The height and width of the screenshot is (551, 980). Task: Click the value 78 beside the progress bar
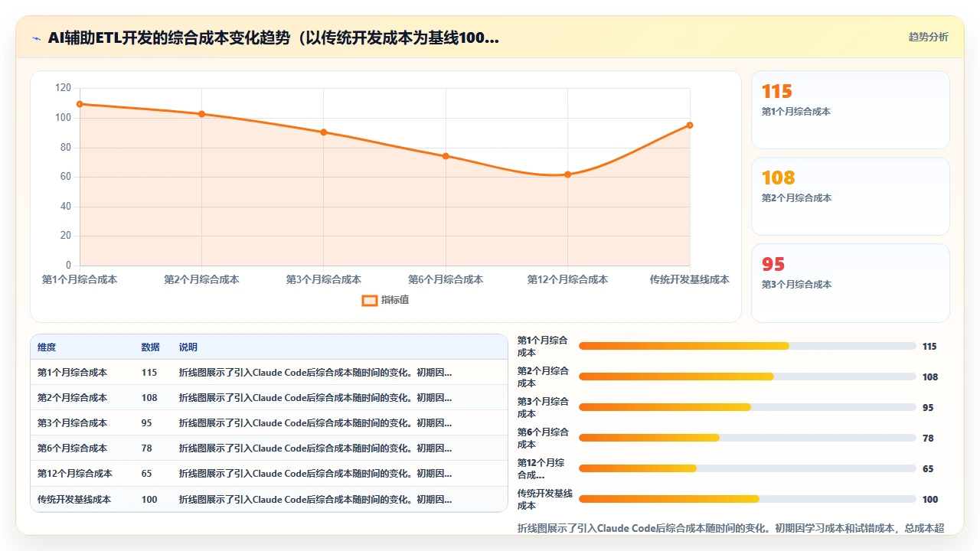(x=928, y=439)
